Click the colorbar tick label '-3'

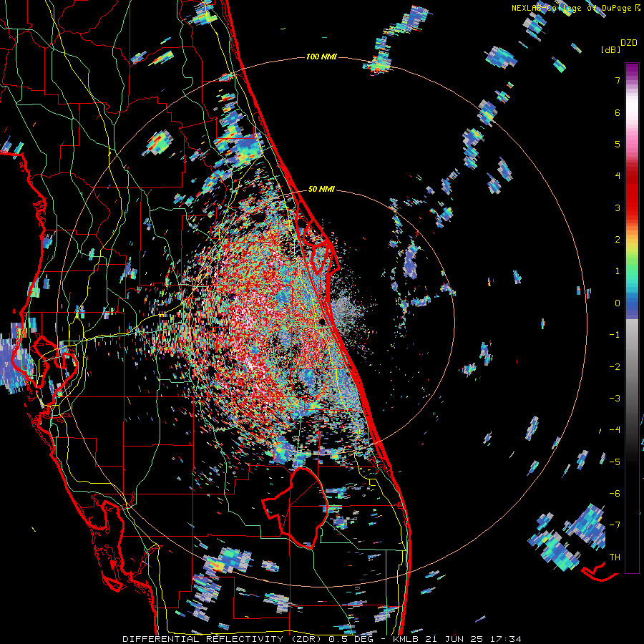[x=615, y=398]
